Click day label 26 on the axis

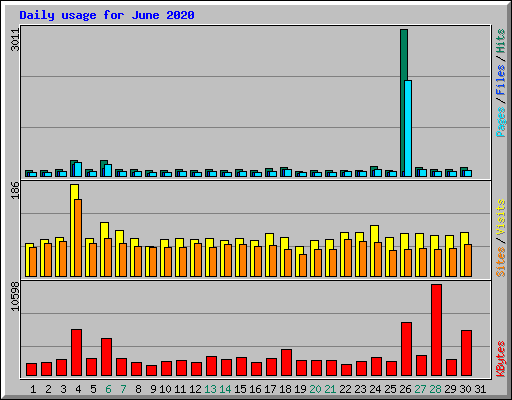pyautogui.click(x=405, y=389)
